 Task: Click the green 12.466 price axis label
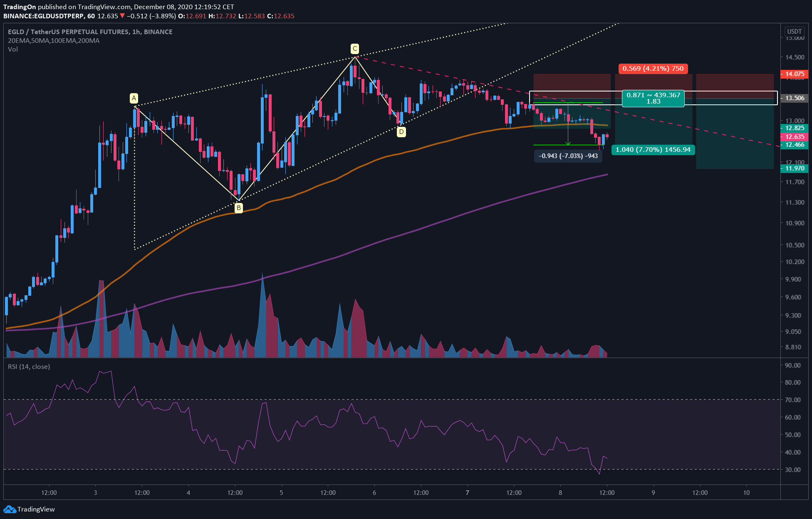(x=794, y=145)
